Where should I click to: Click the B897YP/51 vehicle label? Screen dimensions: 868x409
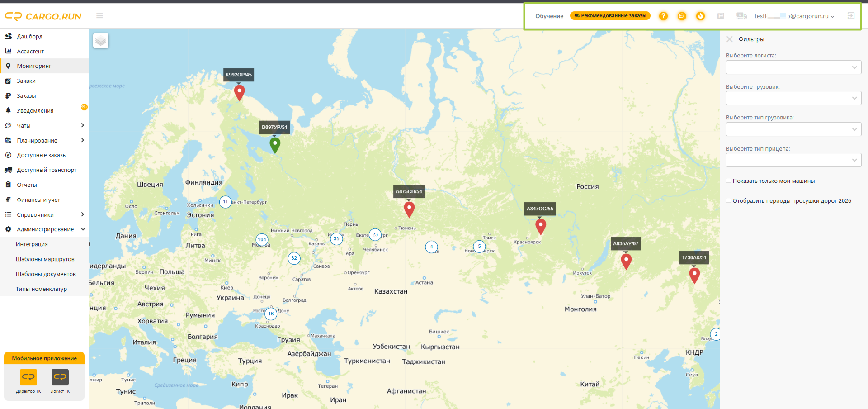[x=274, y=127]
